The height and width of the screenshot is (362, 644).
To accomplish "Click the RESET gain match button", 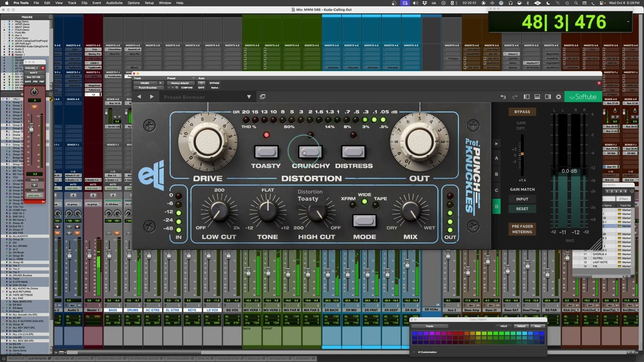I will pyautogui.click(x=522, y=209).
